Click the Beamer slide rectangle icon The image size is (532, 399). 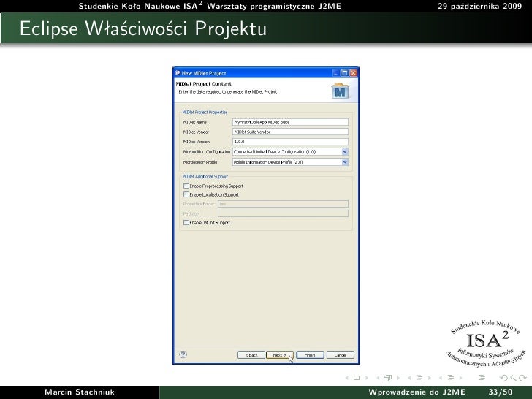coord(357,378)
